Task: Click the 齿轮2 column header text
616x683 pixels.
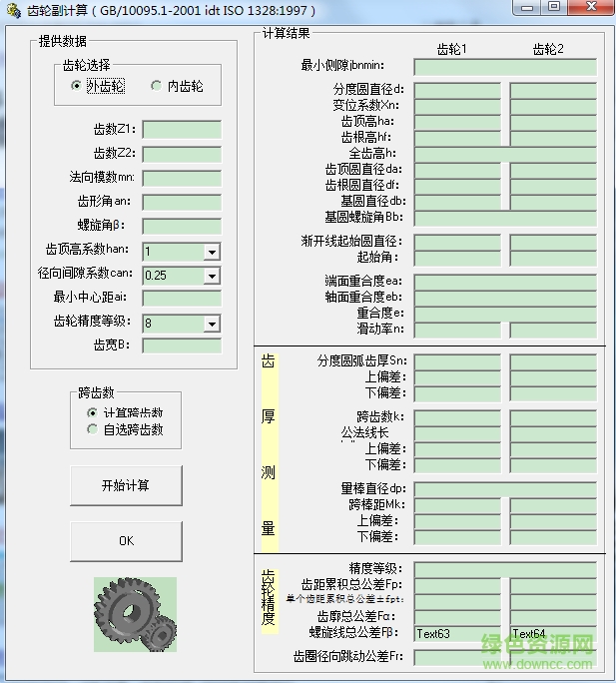Action: click(548, 49)
